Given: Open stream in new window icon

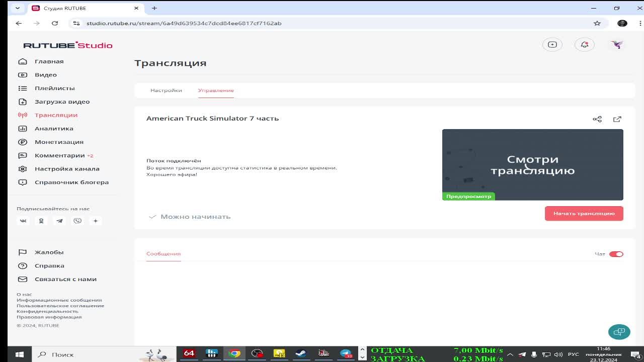Looking at the screenshot, I should point(617,119).
